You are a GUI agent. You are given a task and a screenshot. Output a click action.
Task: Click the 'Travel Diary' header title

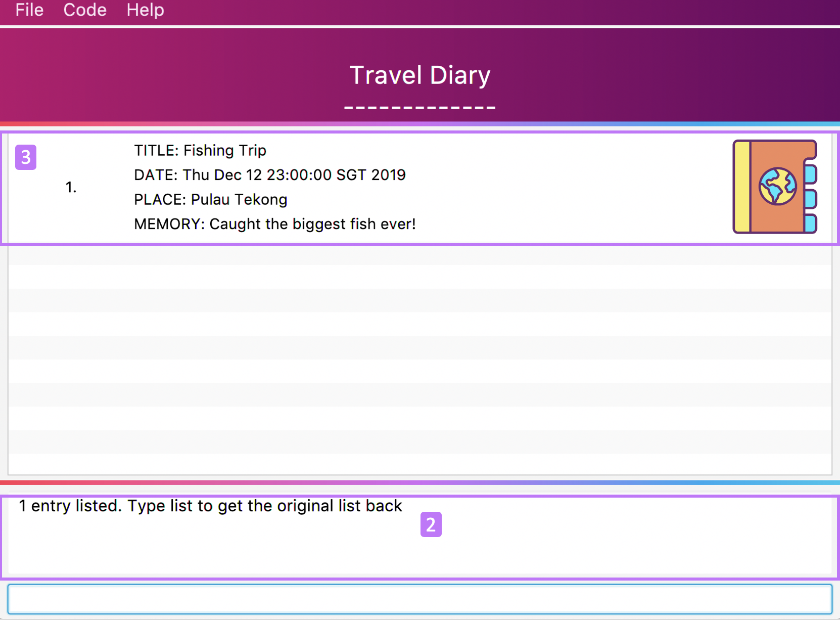[420, 75]
